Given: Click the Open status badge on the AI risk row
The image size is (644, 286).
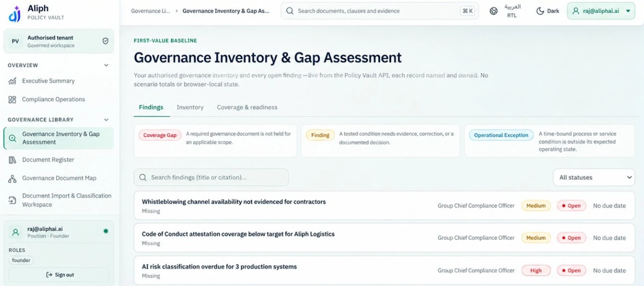Looking at the screenshot, I should (x=571, y=270).
